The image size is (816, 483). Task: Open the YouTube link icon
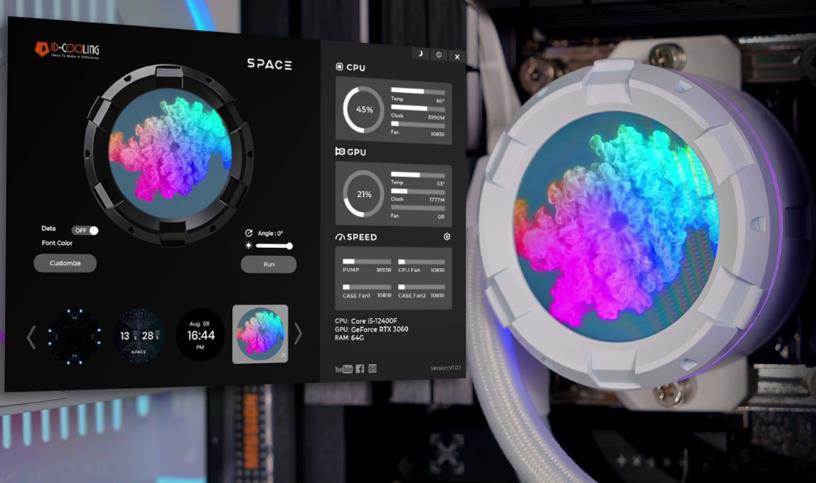click(343, 368)
